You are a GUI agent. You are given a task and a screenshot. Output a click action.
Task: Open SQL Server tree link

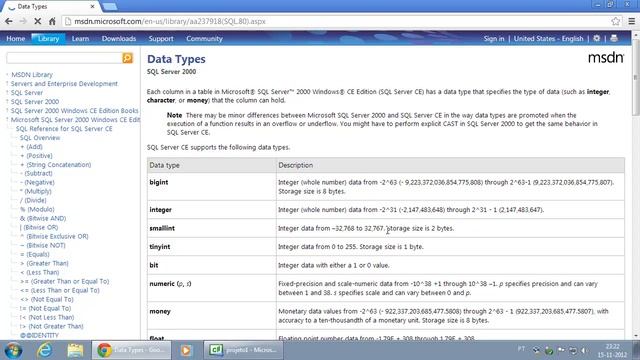[x=27, y=93]
